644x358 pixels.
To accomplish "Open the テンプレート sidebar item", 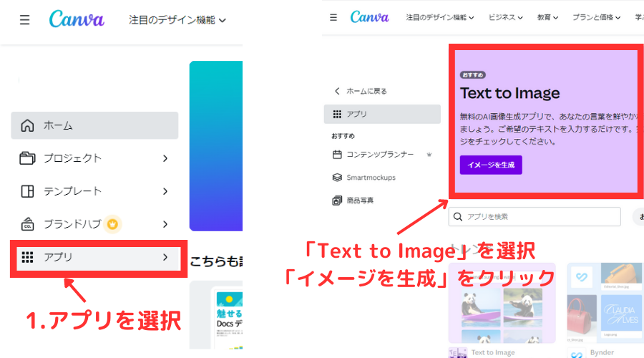I will 94,191.
